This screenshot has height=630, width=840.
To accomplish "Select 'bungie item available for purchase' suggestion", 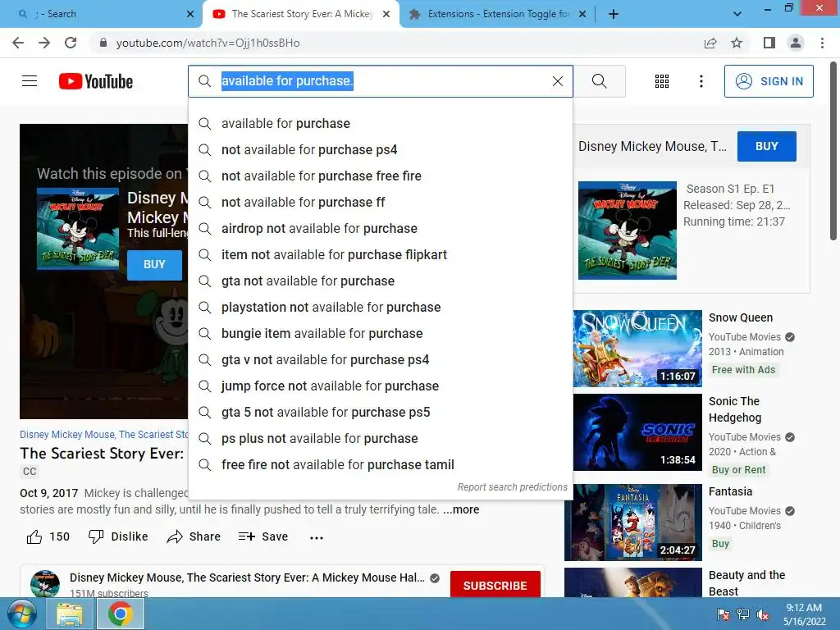I will [381, 333].
